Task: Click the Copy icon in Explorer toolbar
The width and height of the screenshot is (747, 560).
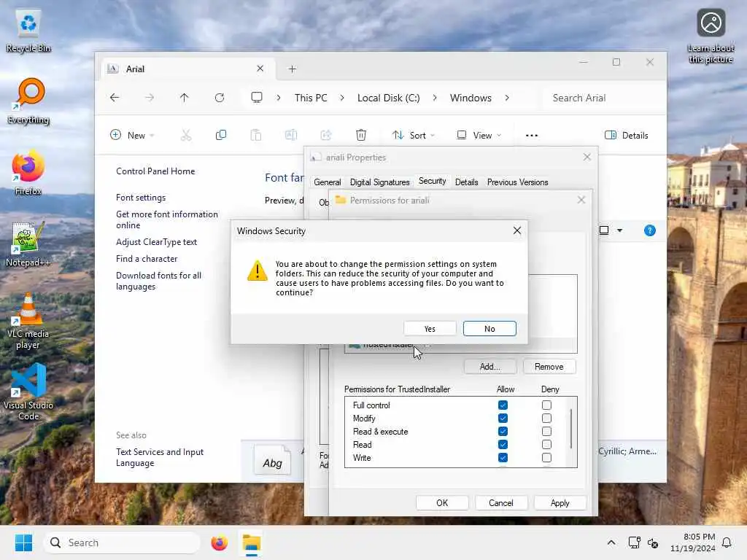Action: pos(220,135)
